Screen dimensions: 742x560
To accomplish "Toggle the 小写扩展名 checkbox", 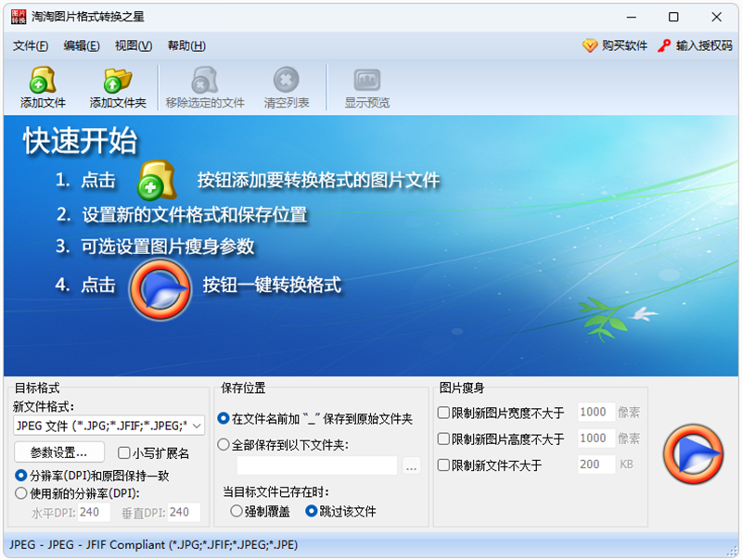I will coord(123,453).
